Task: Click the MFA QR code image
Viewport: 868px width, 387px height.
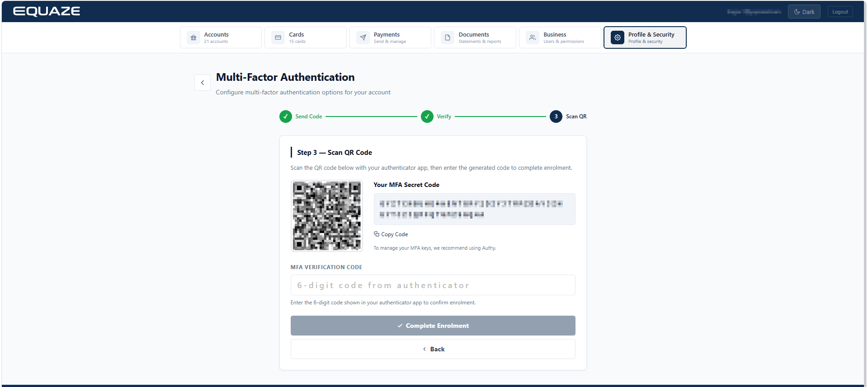Action: [x=327, y=216]
